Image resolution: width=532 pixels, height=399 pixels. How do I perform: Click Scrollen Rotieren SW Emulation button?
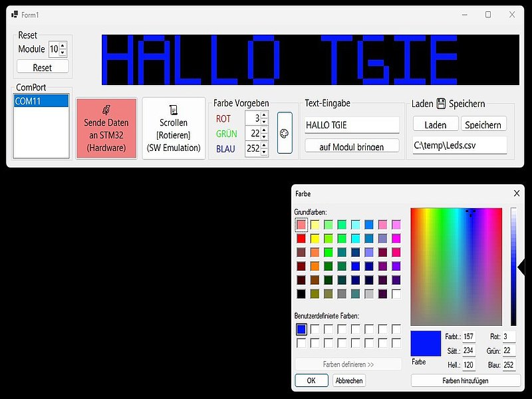(174, 128)
